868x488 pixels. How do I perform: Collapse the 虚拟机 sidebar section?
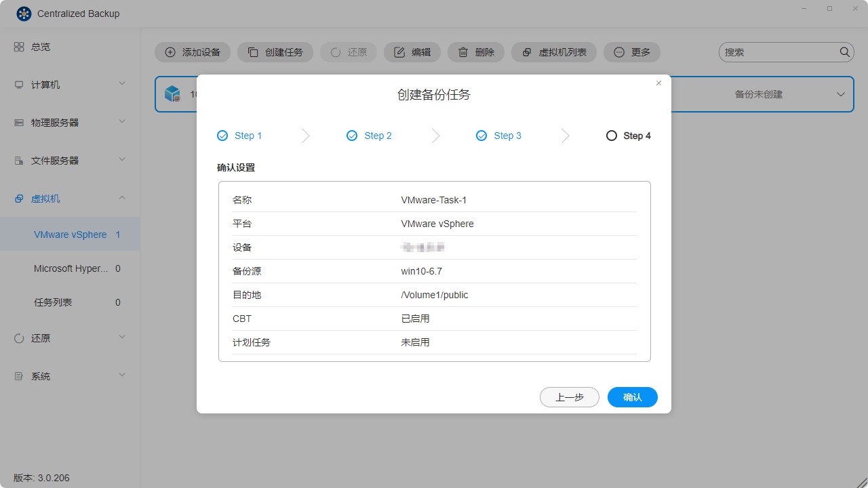click(122, 198)
